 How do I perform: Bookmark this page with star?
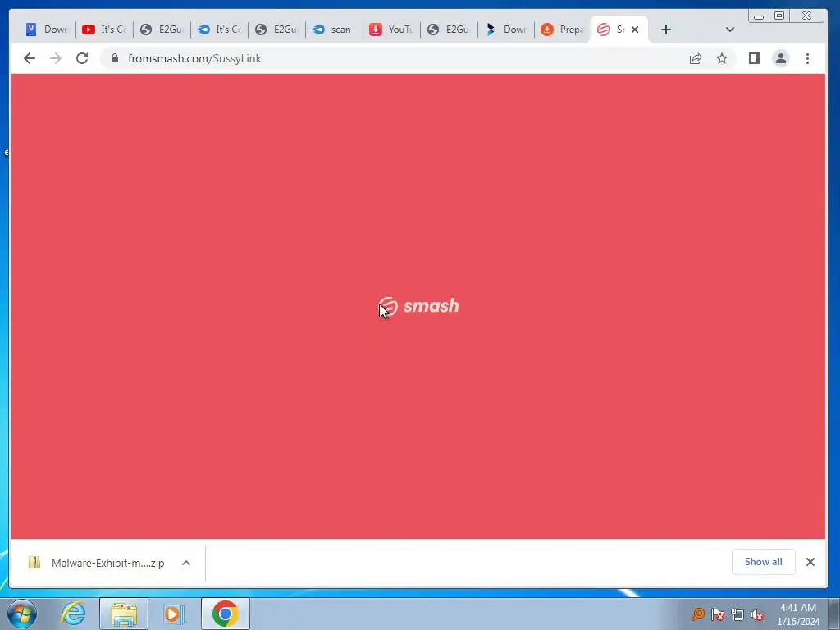[x=722, y=58]
